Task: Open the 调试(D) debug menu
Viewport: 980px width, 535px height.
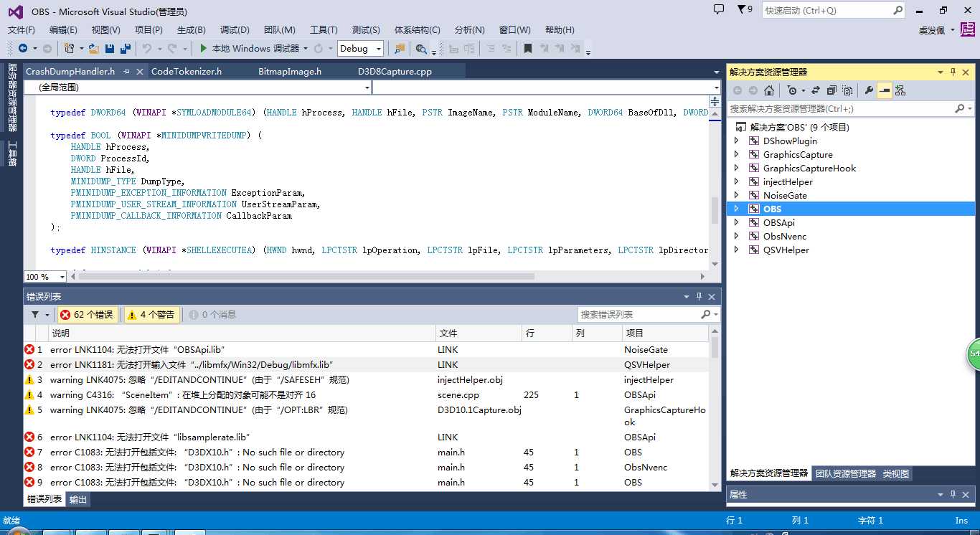Action: coord(235,30)
